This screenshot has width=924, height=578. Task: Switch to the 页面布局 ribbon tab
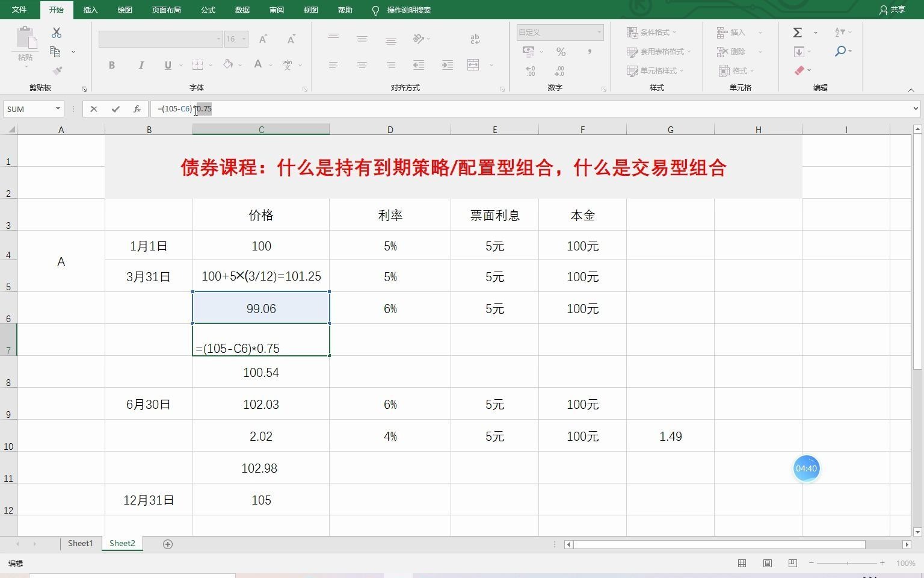click(x=166, y=10)
